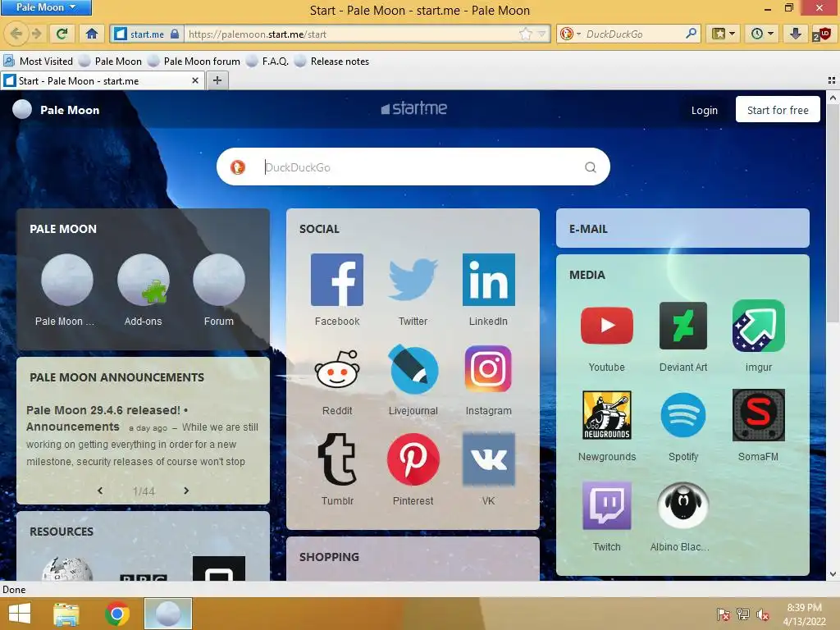Open the Twitch shortcut icon
This screenshot has height=630, width=840.
tap(606, 505)
